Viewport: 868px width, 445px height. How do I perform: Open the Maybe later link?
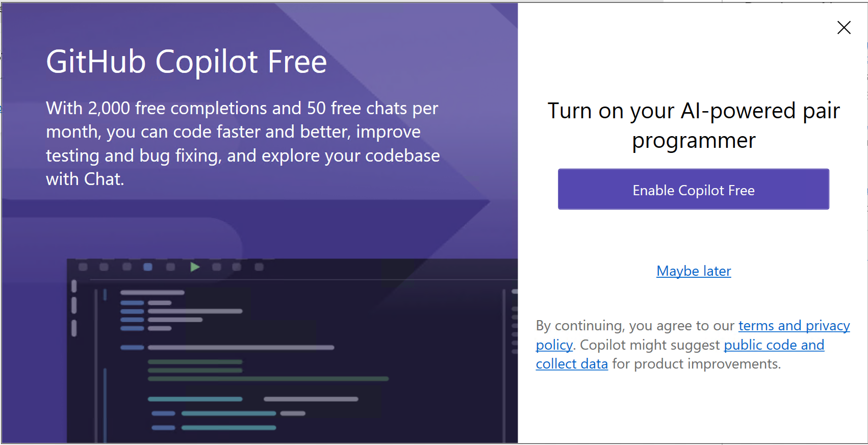pyautogui.click(x=693, y=271)
